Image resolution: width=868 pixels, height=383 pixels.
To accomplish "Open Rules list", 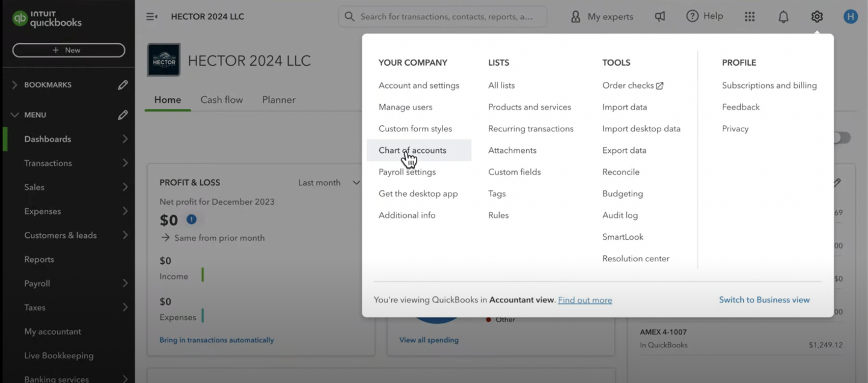I will [498, 216].
